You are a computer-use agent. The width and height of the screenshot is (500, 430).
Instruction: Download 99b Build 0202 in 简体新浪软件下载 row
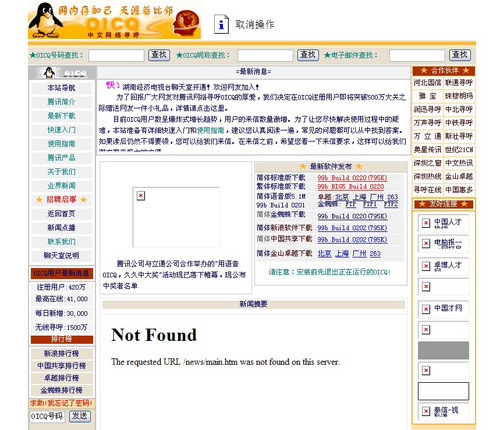coord(352,228)
